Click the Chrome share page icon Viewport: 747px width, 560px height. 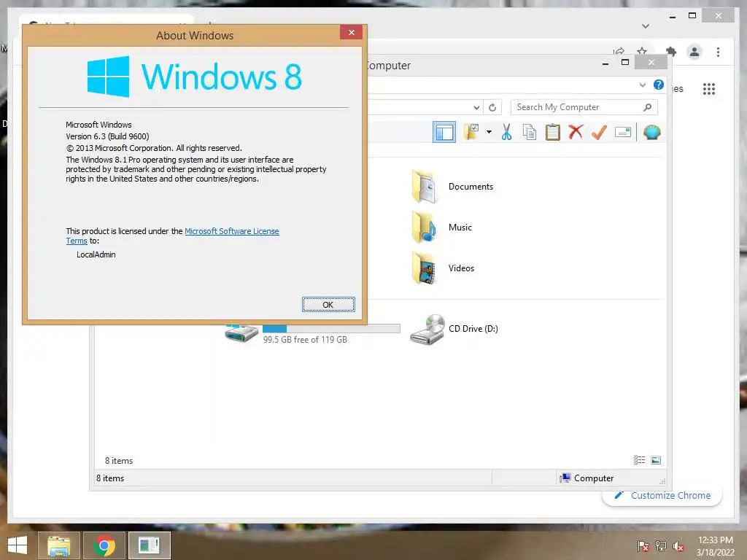619,51
